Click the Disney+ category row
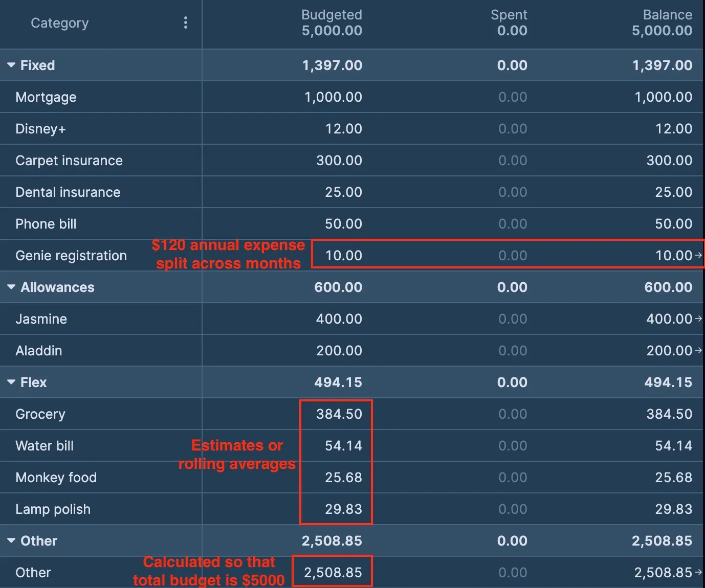 pyautogui.click(x=41, y=128)
